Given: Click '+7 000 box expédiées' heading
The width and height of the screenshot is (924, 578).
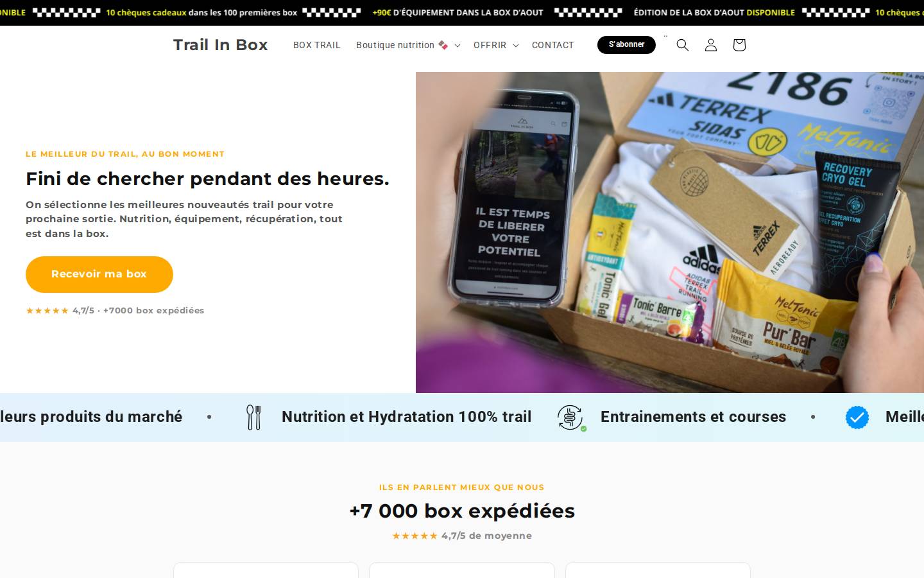Looking at the screenshot, I should (462, 511).
